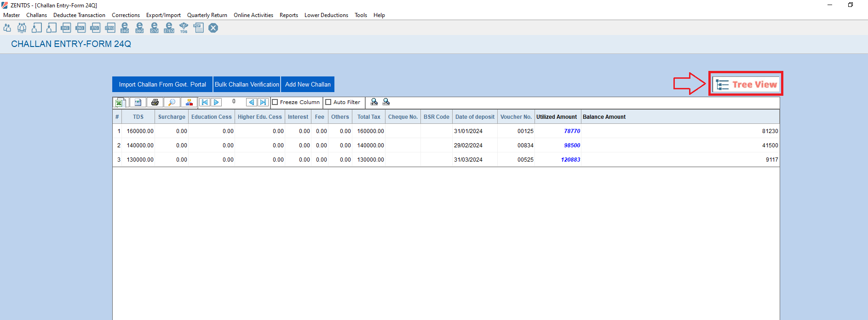This screenshot has height=320, width=868.
Task: Click the Balance Amount column header
Action: pos(680,117)
